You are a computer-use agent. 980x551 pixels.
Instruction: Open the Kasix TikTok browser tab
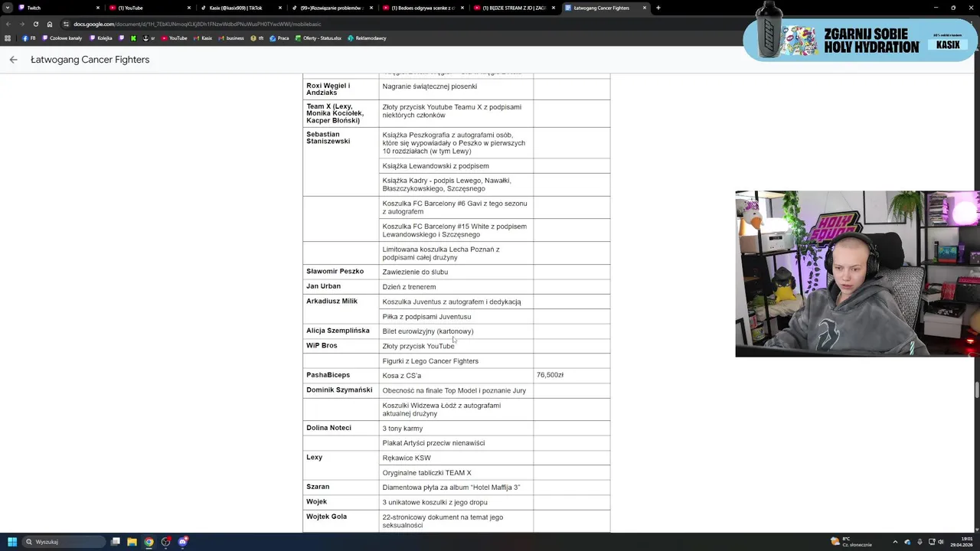pos(240,8)
